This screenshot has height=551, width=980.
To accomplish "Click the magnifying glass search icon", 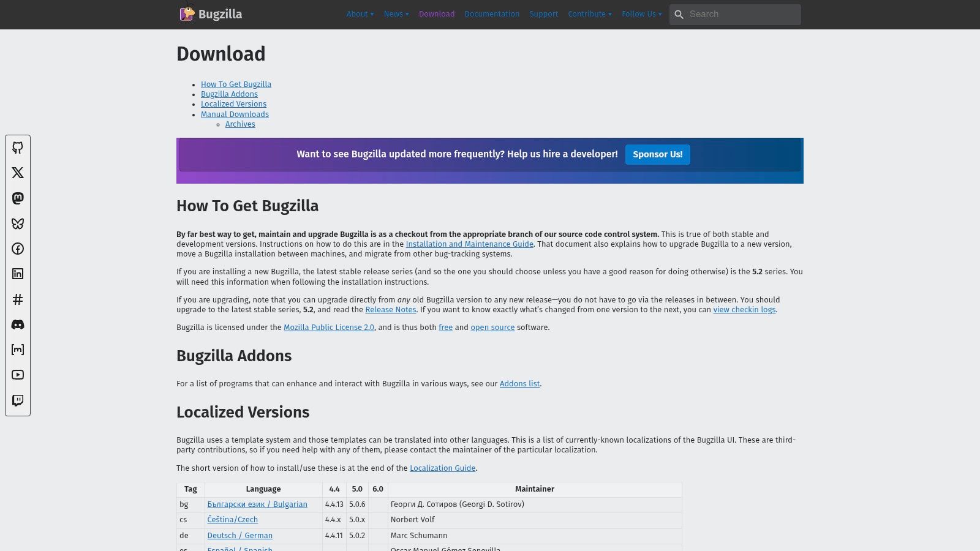I will coord(679,15).
